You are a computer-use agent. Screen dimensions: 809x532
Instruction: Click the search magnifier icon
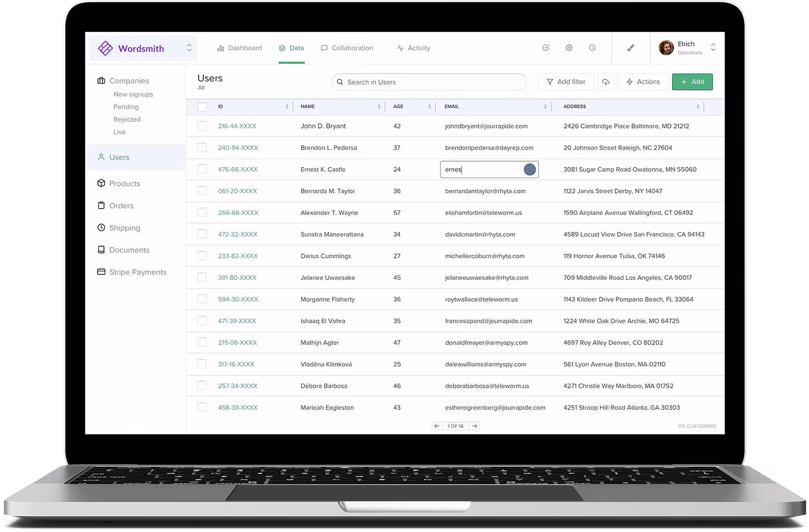point(340,82)
